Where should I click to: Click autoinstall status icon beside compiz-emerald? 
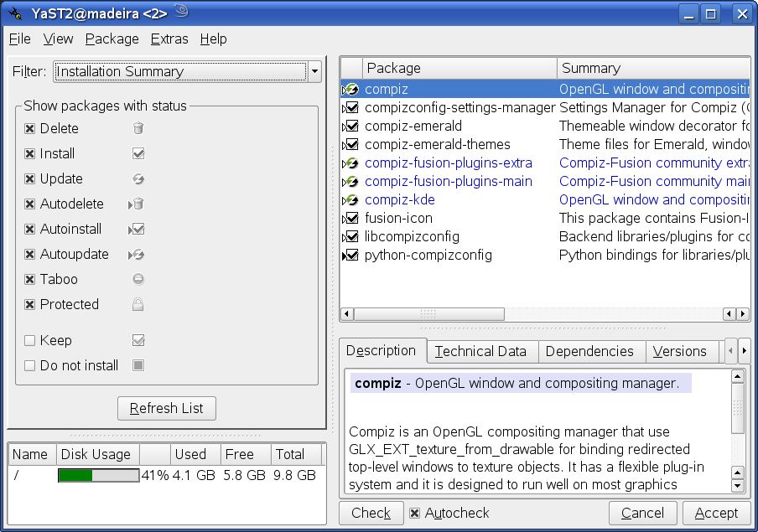[x=350, y=127]
